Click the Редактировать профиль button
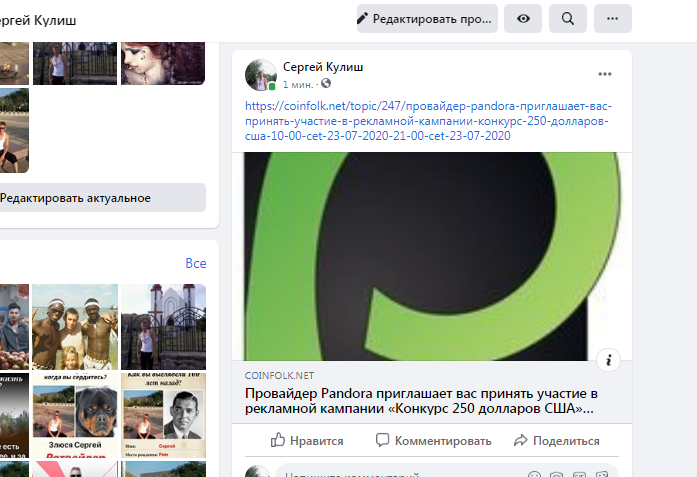 (427, 19)
